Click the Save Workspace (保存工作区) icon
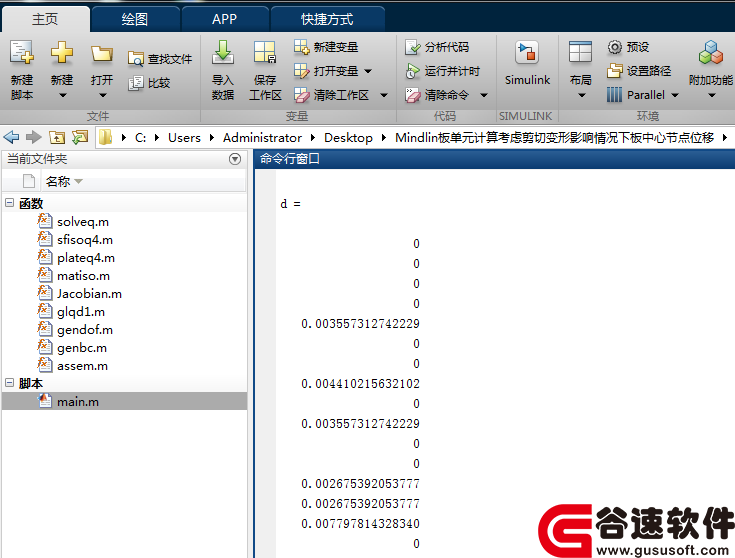735x558 pixels. [265, 52]
